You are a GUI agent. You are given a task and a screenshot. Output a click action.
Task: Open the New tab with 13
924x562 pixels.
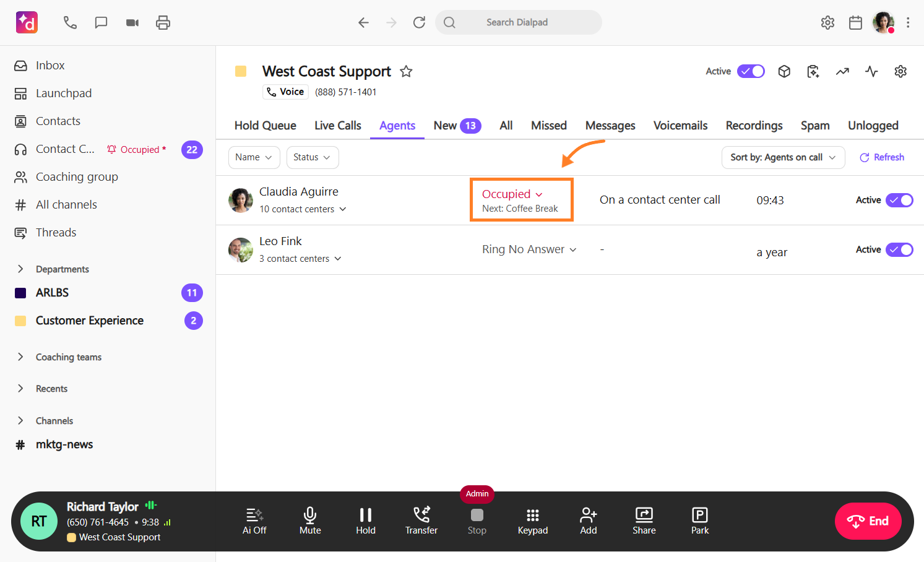[457, 126]
